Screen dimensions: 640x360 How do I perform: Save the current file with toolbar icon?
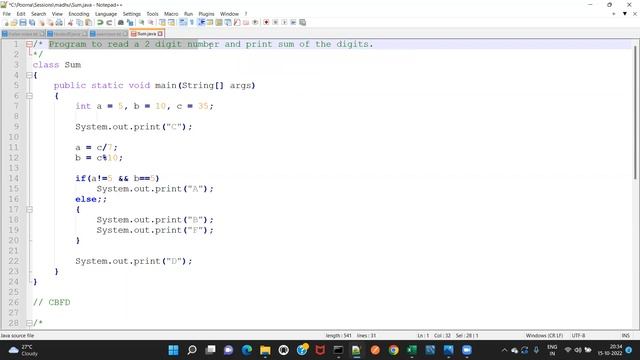coord(23,22)
